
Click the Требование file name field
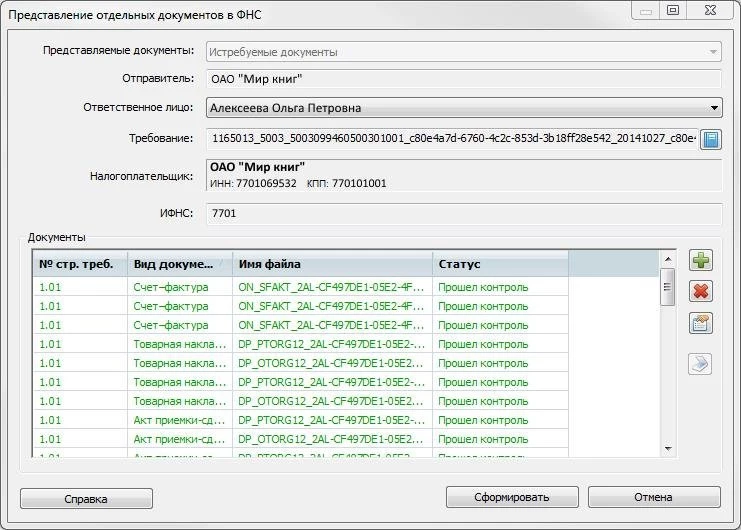452,139
